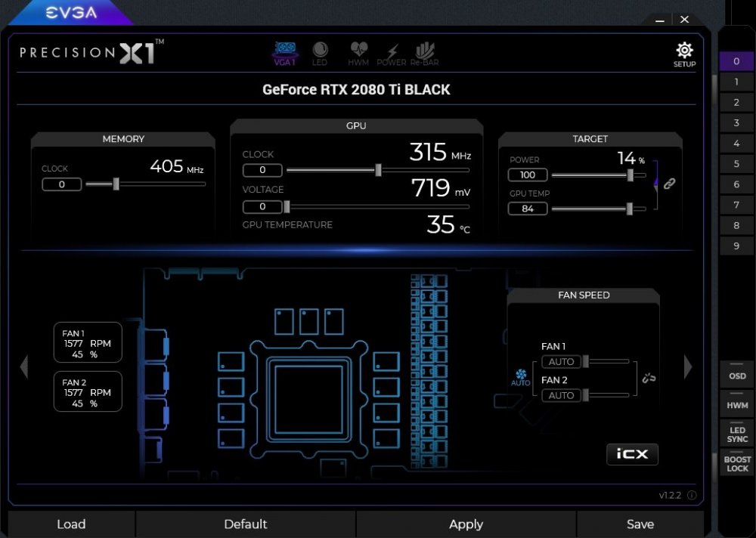Switch to LED SYNC on the sidebar

pos(736,434)
